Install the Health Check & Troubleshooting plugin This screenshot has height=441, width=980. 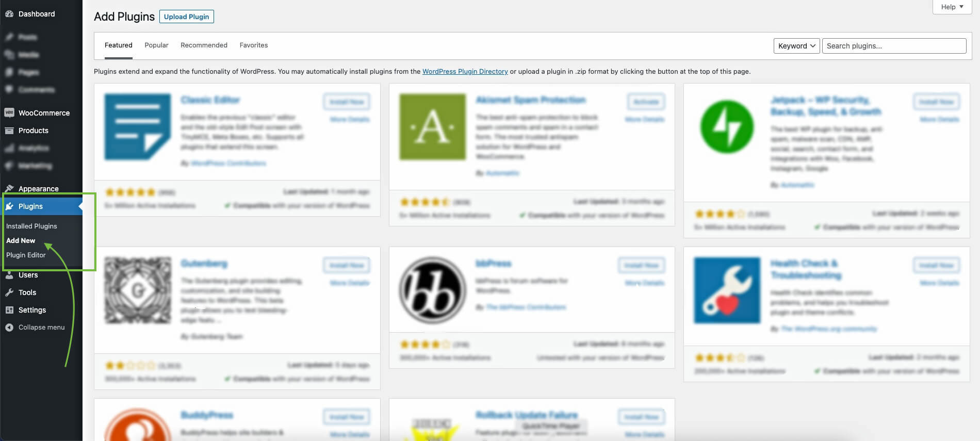click(x=937, y=265)
